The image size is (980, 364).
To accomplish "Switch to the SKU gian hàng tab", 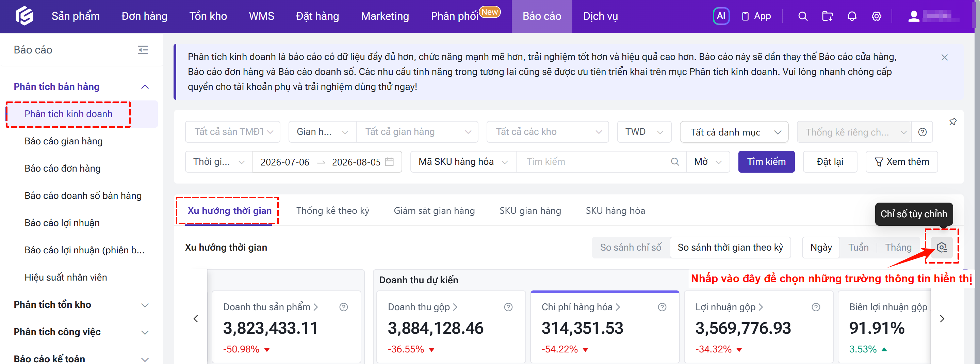I will coord(530,210).
